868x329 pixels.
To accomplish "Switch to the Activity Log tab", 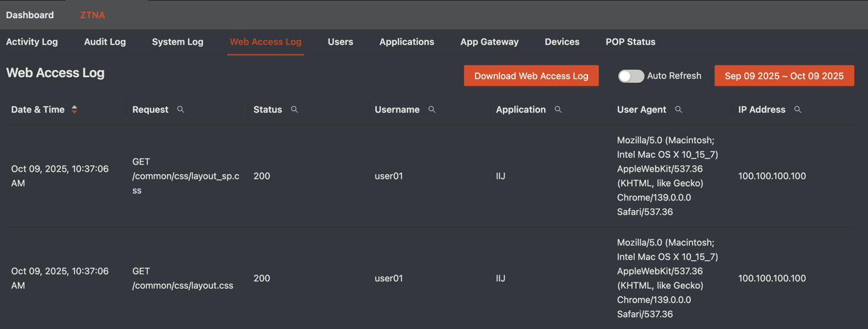I will pyautogui.click(x=32, y=41).
